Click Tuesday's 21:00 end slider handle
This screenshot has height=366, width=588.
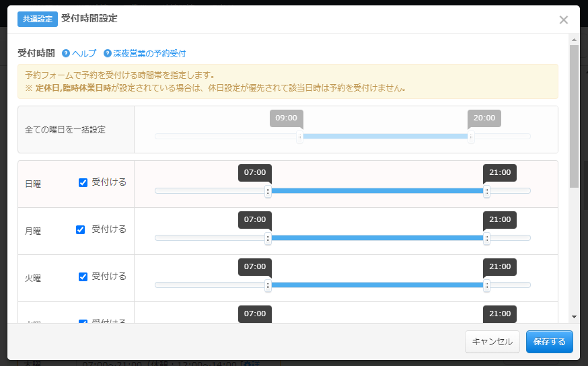coord(486,285)
